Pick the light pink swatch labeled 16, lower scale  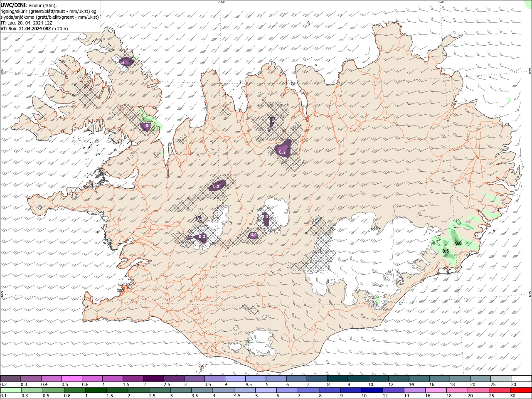click(436, 390)
